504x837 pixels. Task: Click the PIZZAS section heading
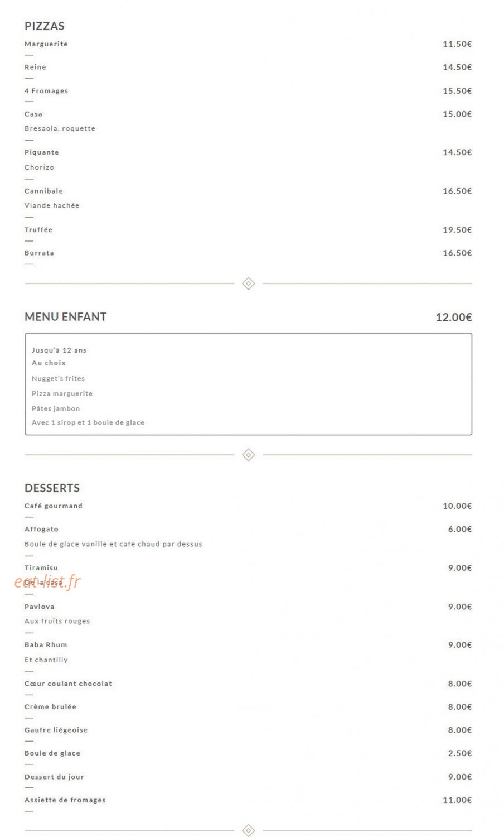point(45,26)
